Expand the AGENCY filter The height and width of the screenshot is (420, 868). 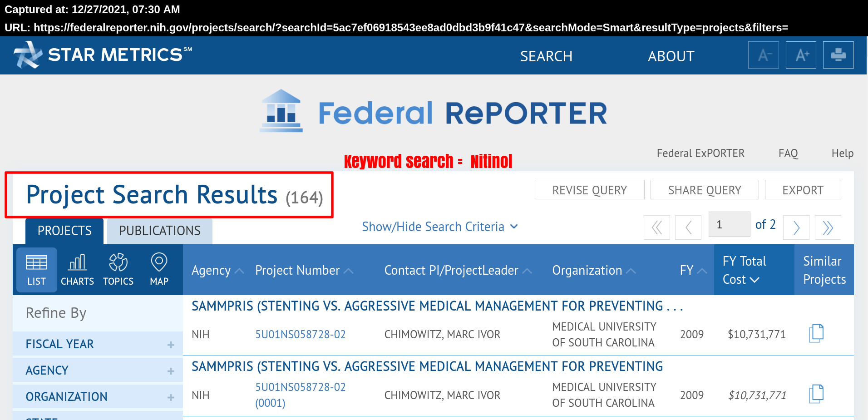(98, 370)
